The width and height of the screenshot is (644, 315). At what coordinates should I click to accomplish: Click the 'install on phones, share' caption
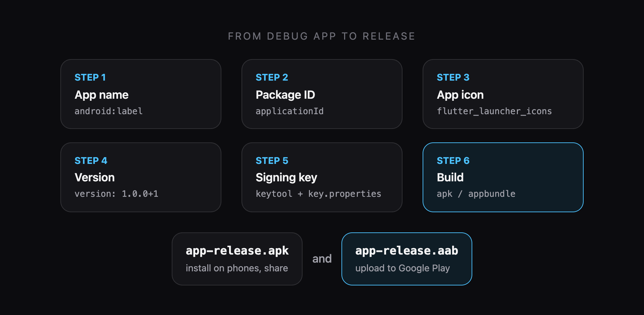coord(237,268)
